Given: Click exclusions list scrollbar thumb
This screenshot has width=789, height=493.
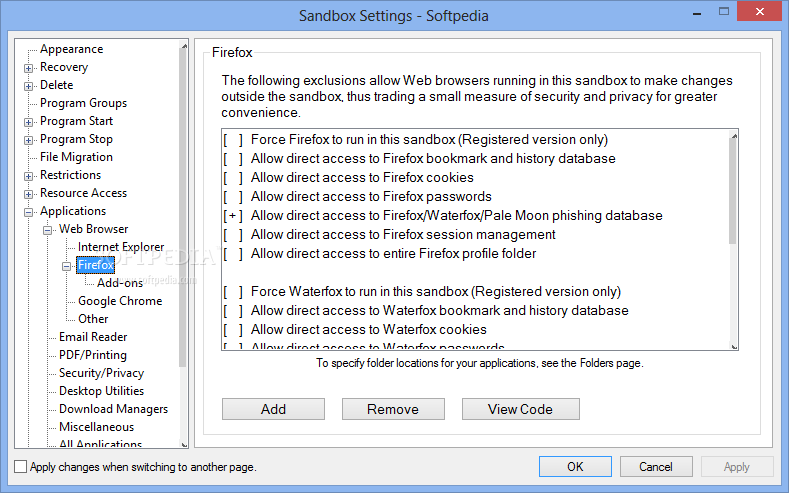Looking at the screenshot, I should (x=733, y=193).
